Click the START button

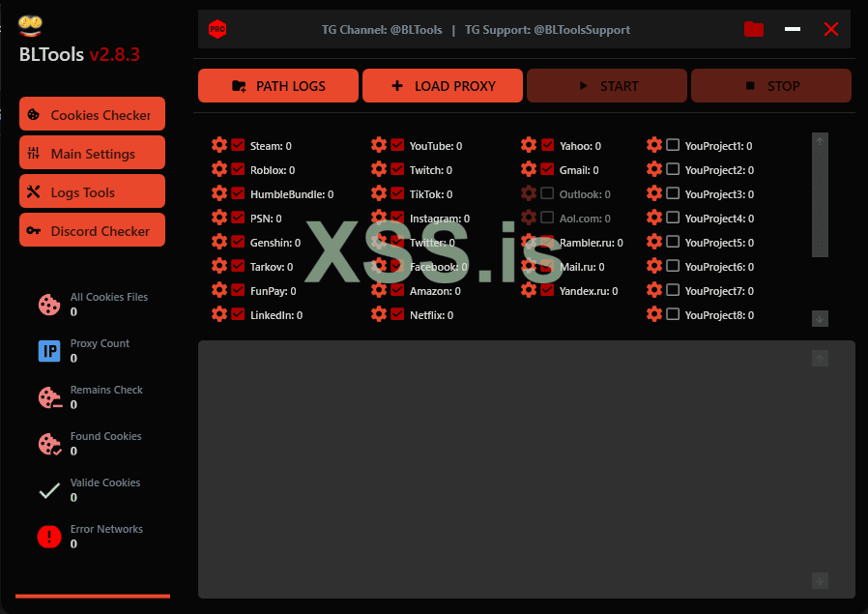[607, 86]
